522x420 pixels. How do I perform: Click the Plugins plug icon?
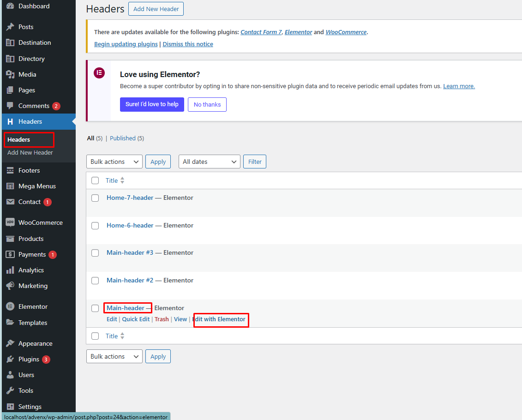click(x=10, y=359)
